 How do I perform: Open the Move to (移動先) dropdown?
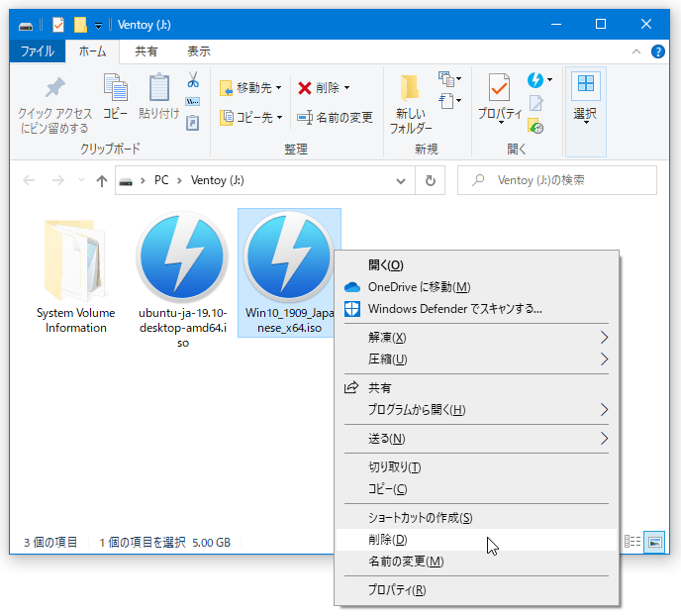click(250, 88)
